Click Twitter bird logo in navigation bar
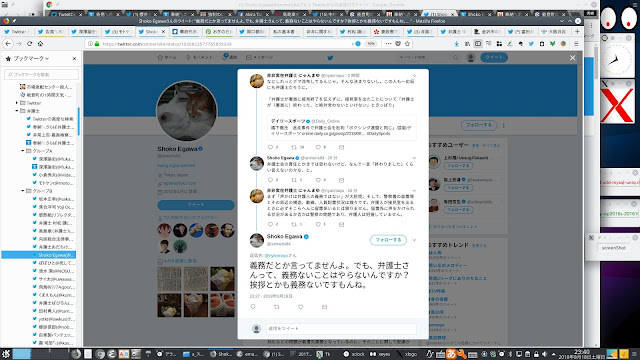Viewport: 640px width, 360px height. pos(330,58)
